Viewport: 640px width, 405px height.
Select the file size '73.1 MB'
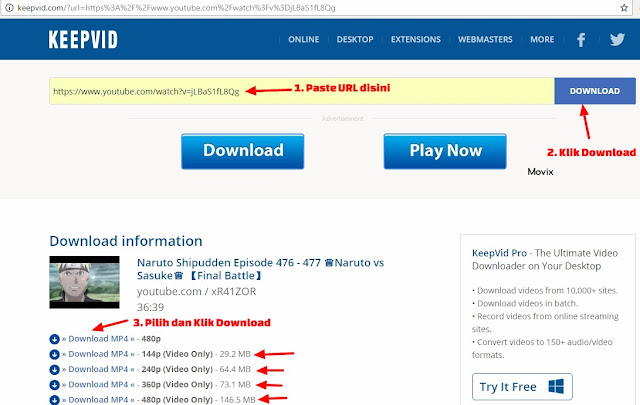pos(235,385)
